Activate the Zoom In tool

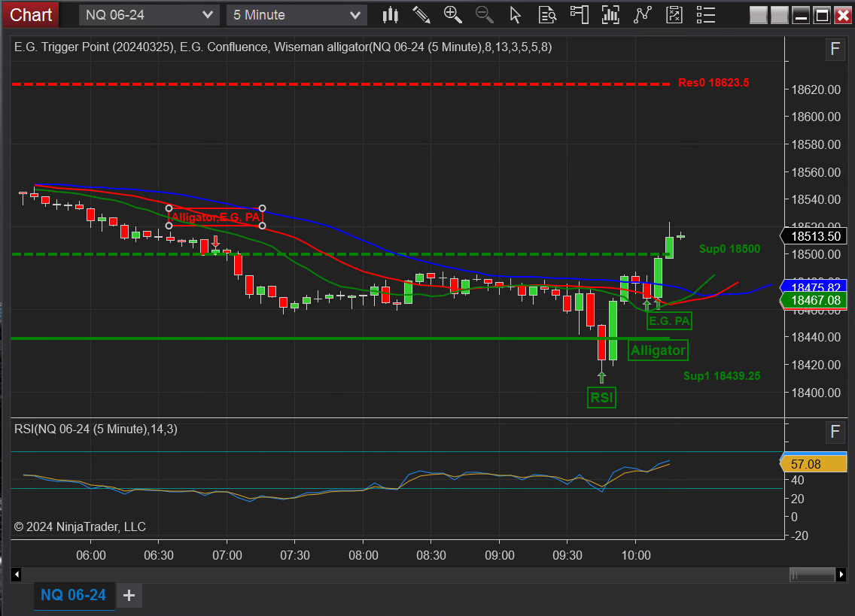tap(452, 14)
